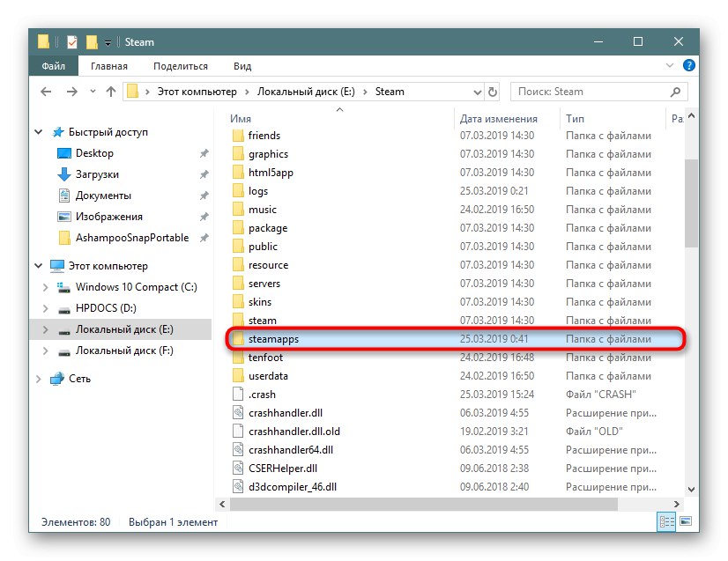This screenshot has height=561, width=728.
Task: Select Windows 10 Compact (C:) drive
Action: (x=136, y=287)
